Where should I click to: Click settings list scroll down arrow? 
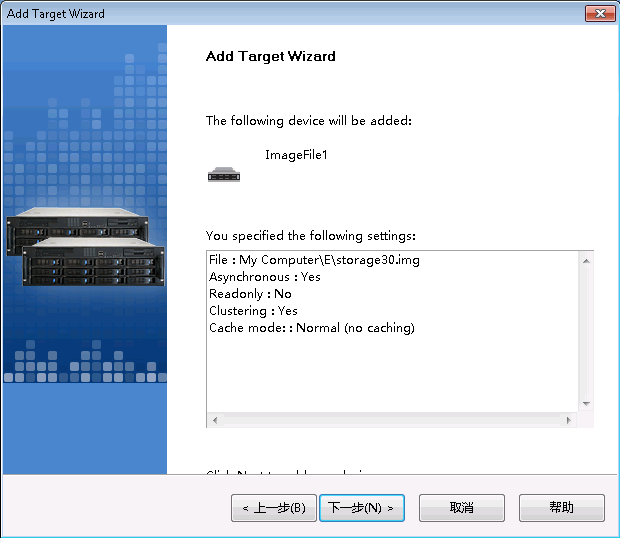click(586, 404)
